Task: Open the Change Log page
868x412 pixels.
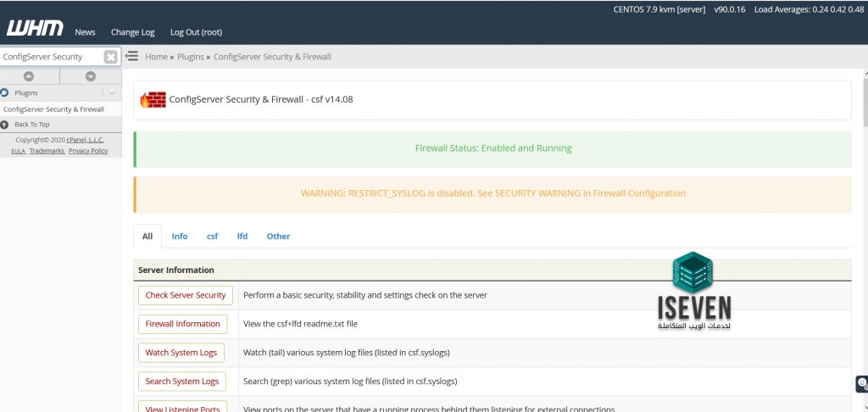Action: [133, 32]
